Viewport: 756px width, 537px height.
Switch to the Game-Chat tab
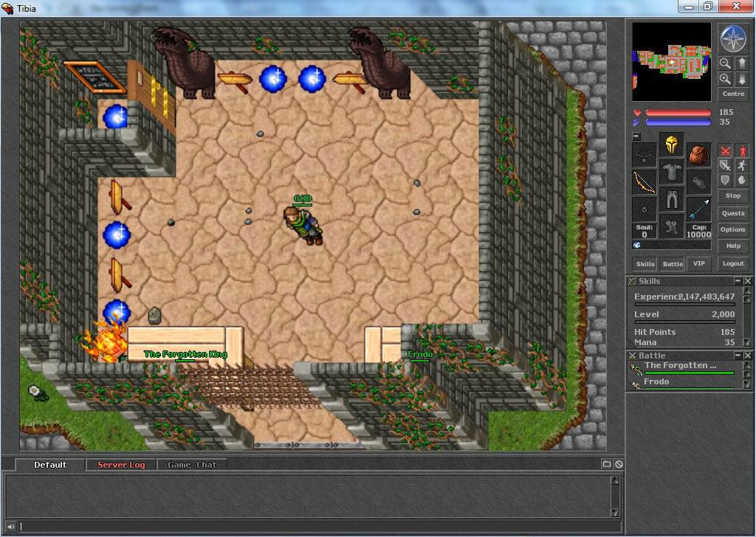(192, 465)
